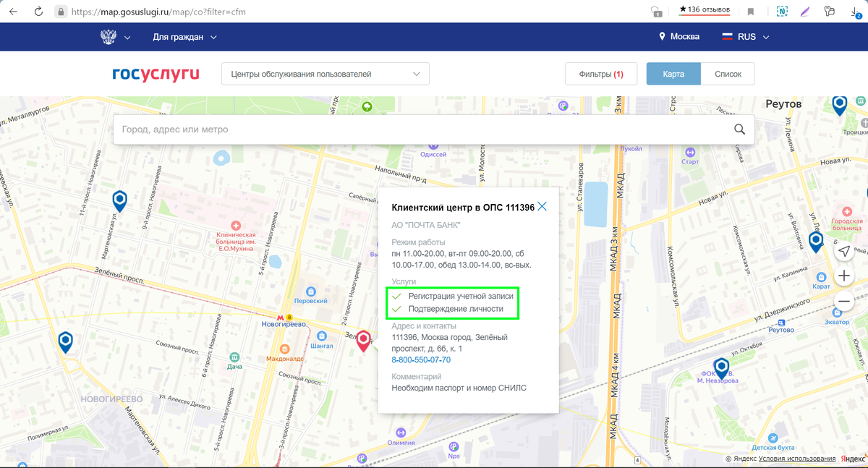Click the browser address bar URL
This screenshot has height=468, width=868.
(x=159, y=12)
